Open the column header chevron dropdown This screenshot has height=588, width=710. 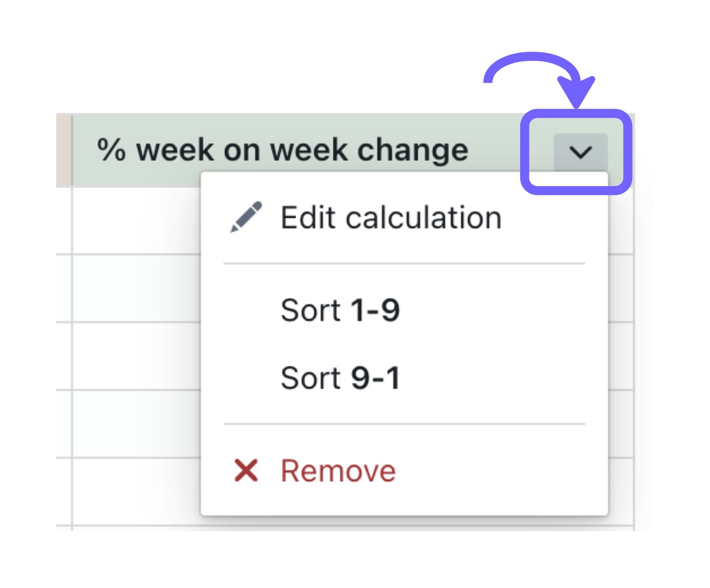[x=580, y=152]
